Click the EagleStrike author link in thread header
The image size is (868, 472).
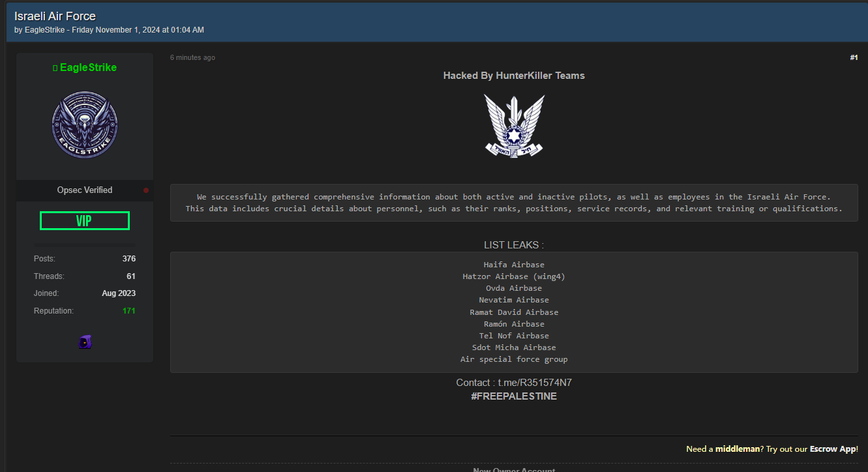pos(46,30)
